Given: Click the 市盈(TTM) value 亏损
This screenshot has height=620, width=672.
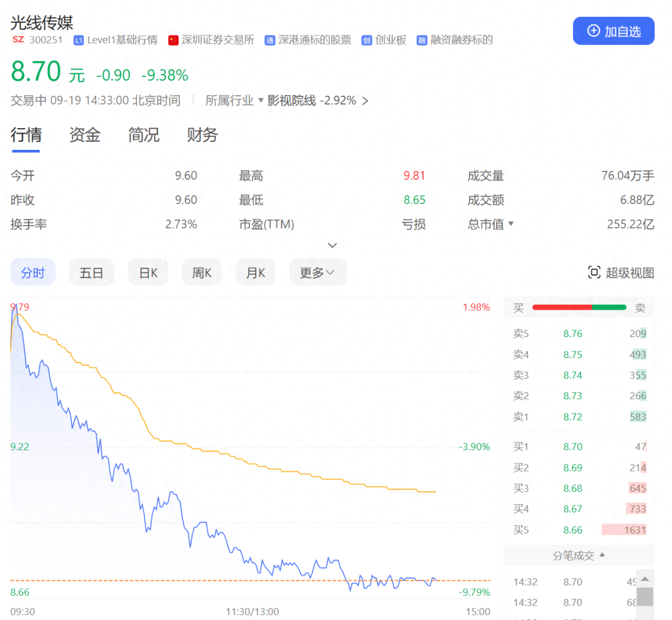Looking at the screenshot, I should point(414,224).
